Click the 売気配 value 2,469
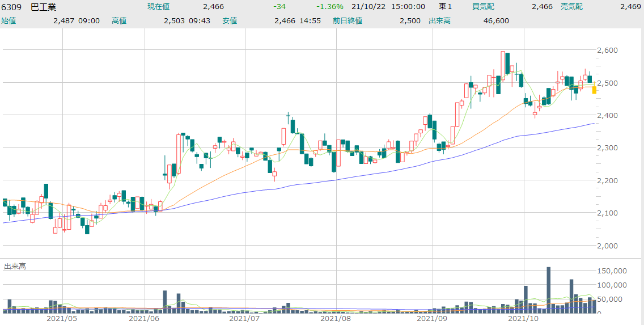 click(630, 7)
